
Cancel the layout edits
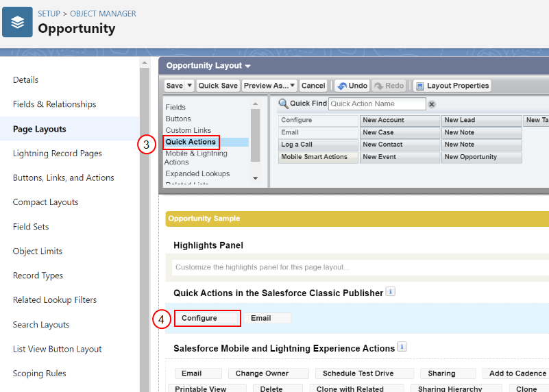point(313,86)
